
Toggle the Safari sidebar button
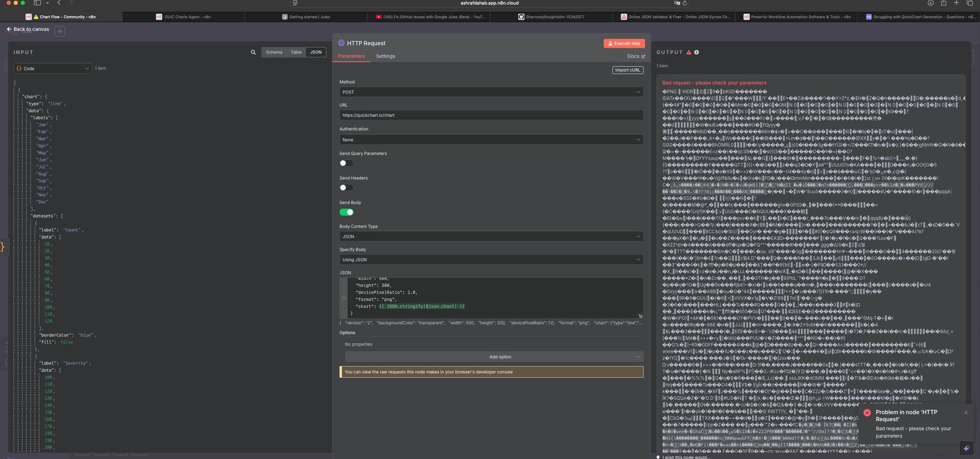37,3
